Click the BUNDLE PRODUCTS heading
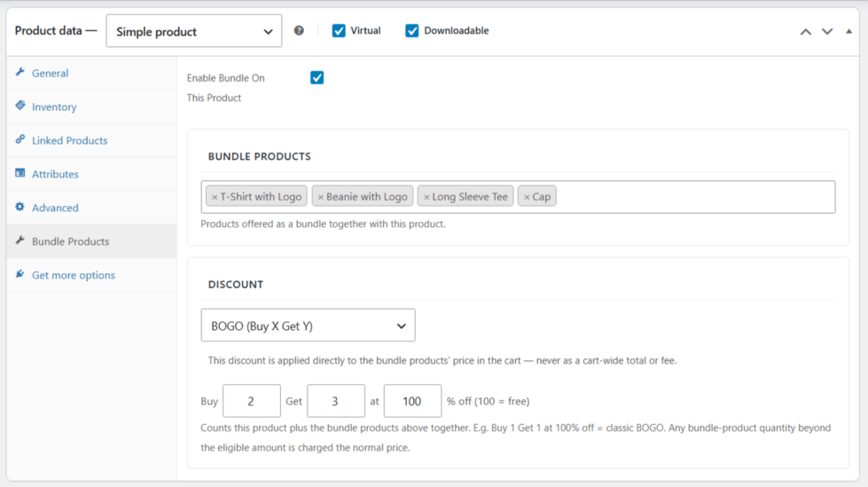This screenshot has width=868, height=487. [259, 156]
